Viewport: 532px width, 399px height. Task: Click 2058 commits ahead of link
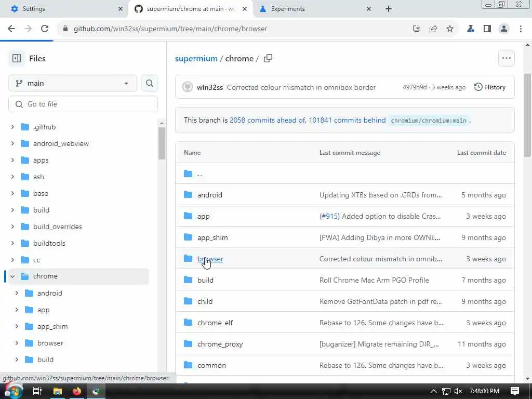tap(268, 120)
